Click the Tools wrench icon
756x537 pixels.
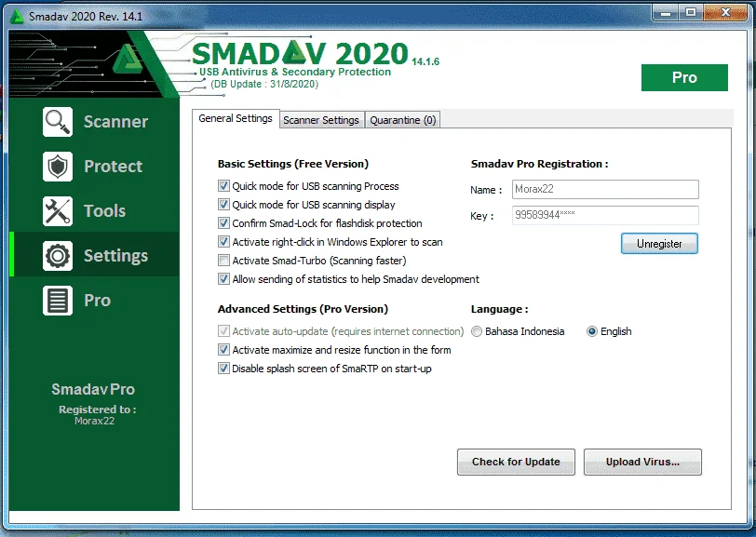[58, 211]
